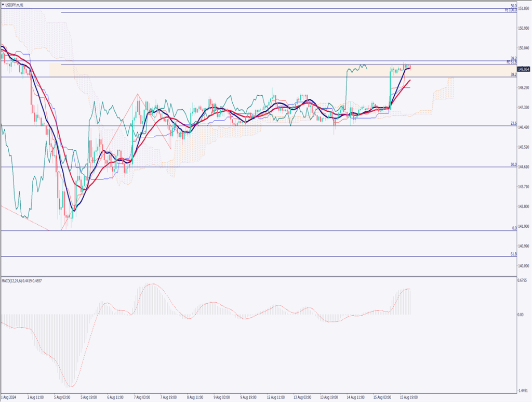The height and width of the screenshot is (402, 532).
Task: Click the 15 Aug 19:00 time label
Action: point(408,397)
